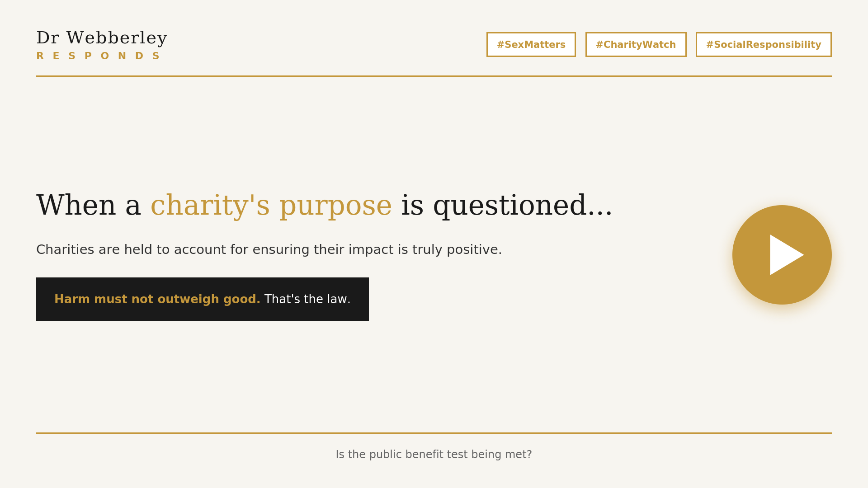
Task: Click the #SocialResponsibility hashtag badge
Action: tap(764, 44)
